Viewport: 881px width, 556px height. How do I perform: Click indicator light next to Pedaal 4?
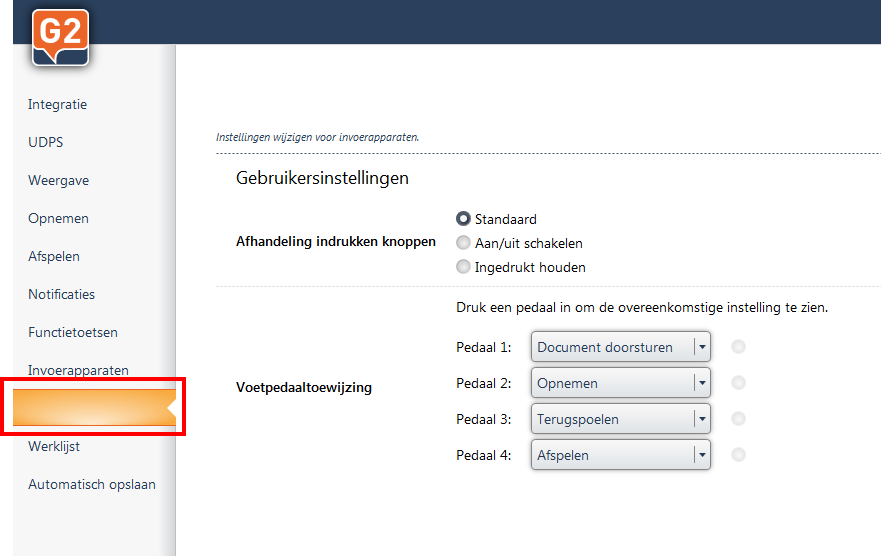click(x=738, y=454)
